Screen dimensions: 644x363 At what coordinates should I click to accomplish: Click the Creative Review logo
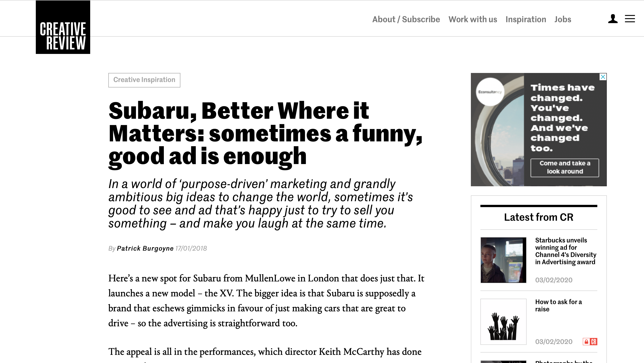click(63, 27)
